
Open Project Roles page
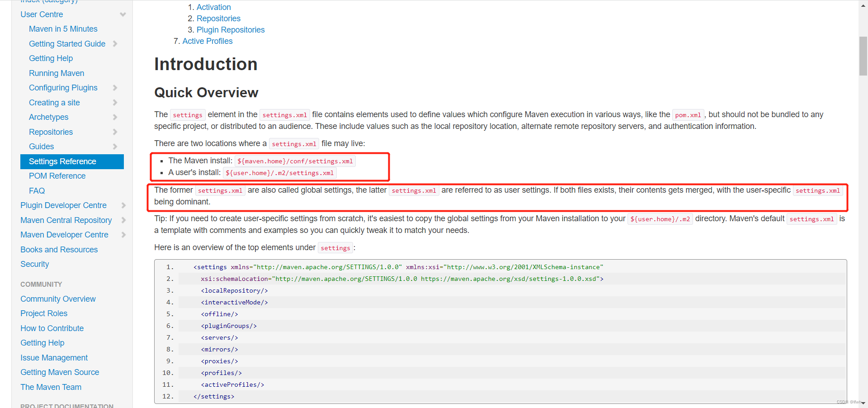[44, 313]
